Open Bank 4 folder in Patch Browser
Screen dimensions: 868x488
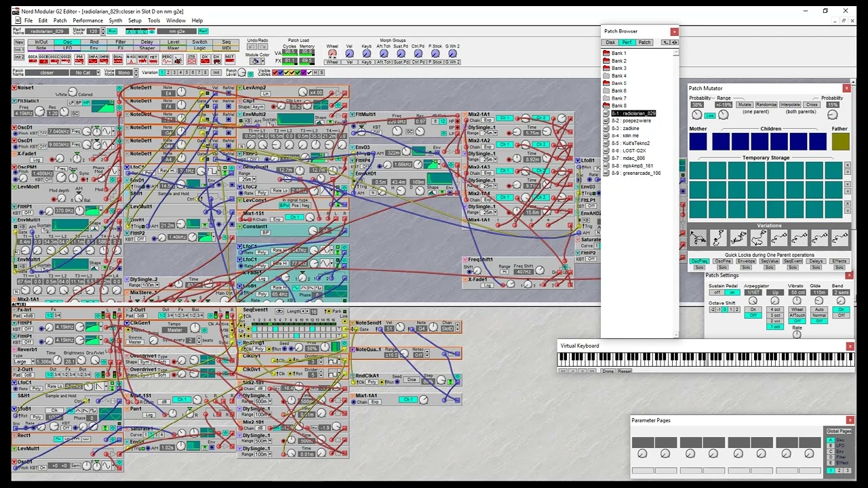click(x=614, y=76)
